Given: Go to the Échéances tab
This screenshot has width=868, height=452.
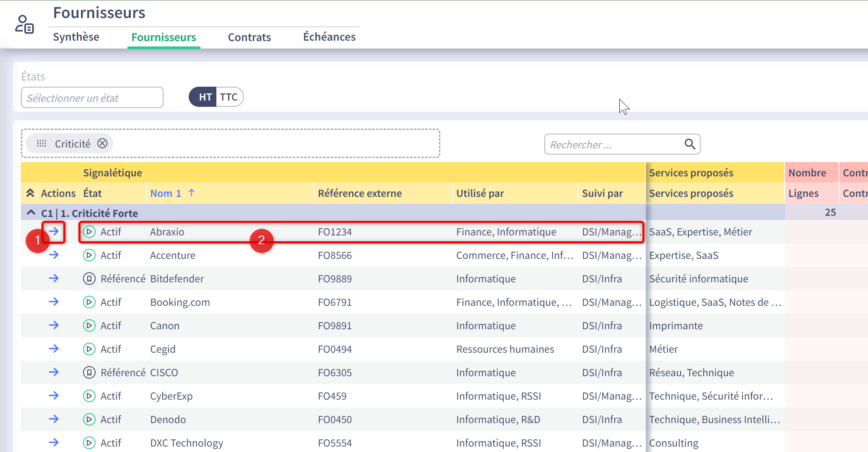Looking at the screenshot, I should 329,37.
